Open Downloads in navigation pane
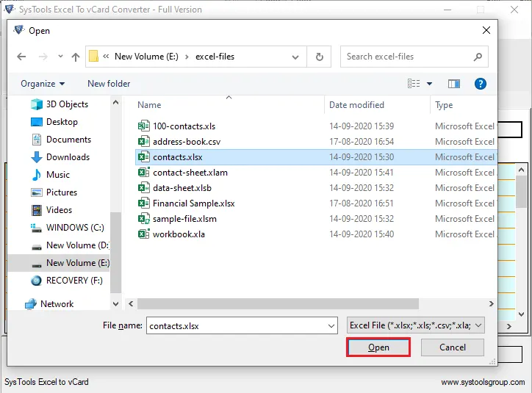This screenshot has width=532, height=393. [68, 157]
